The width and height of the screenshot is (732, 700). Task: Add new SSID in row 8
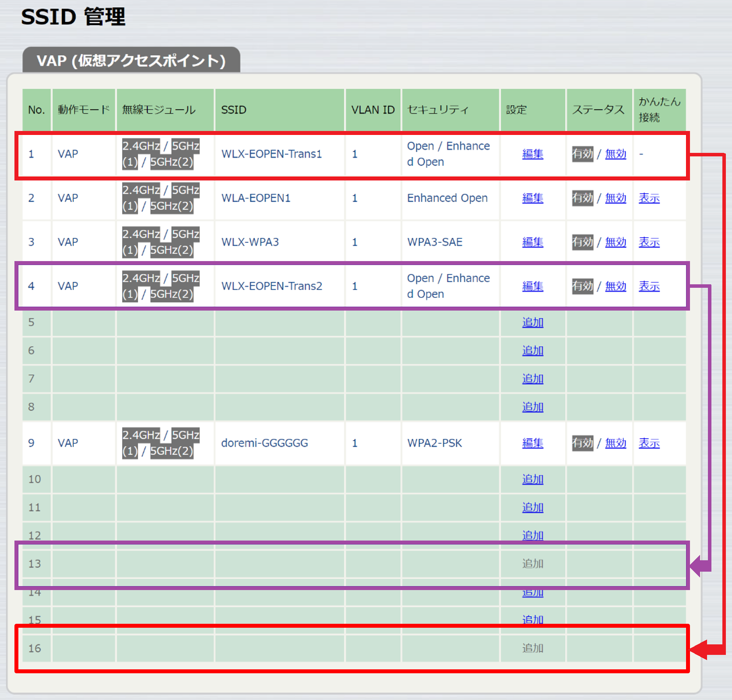(532, 407)
